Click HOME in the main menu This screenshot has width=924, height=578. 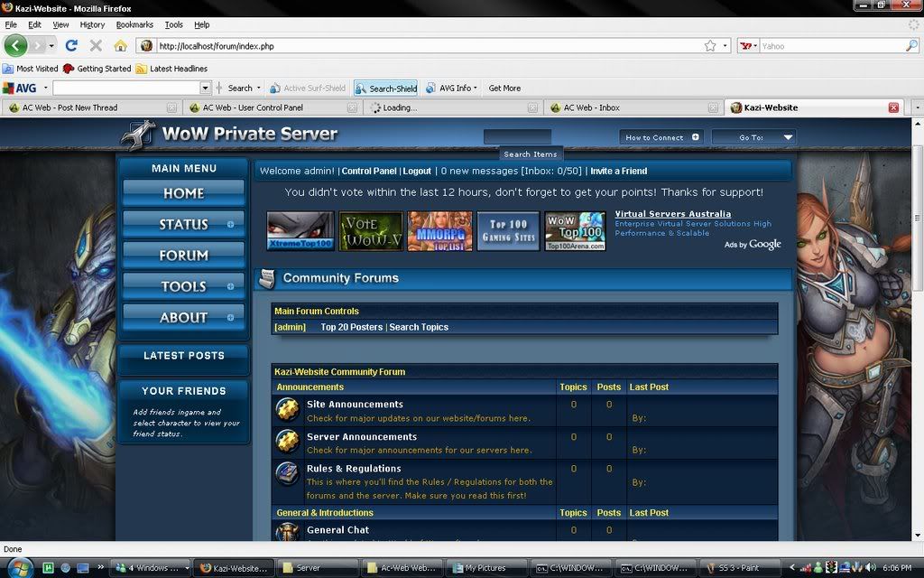183,193
